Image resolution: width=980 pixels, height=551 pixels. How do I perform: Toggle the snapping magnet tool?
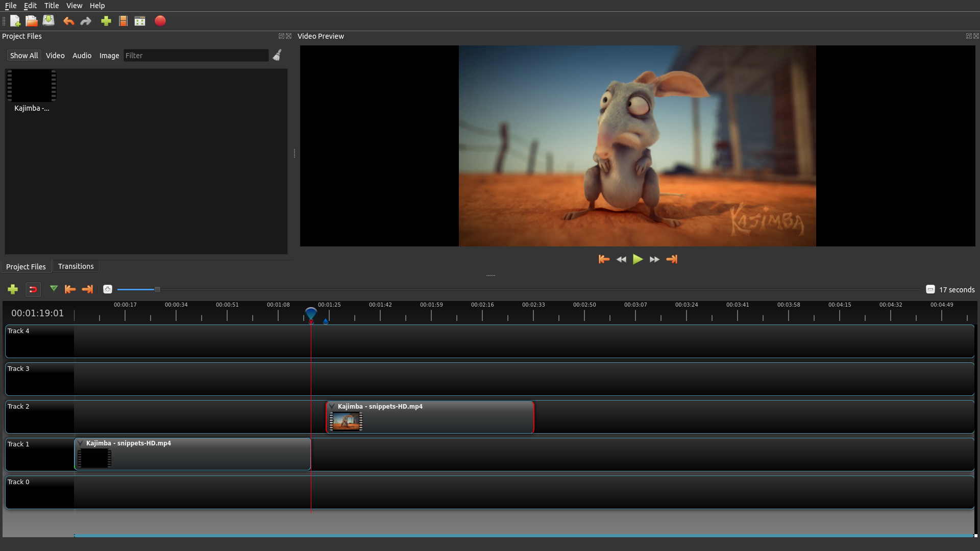(x=33, y=289)
